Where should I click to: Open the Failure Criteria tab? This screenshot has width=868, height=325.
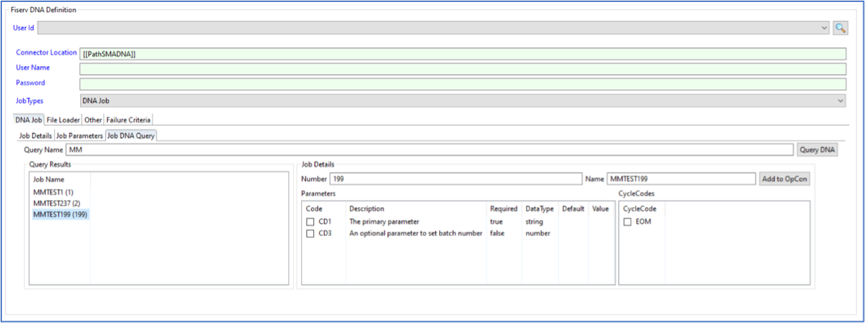pyautogui.click(x=128, y=120)
